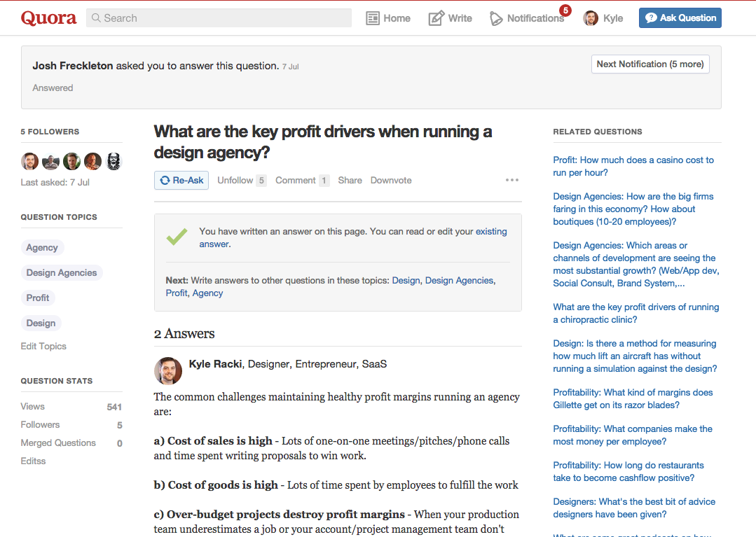Click the 5 Followers heading
Screen dimensions: 756x537
pyautogui.click(x=50, y=132)
